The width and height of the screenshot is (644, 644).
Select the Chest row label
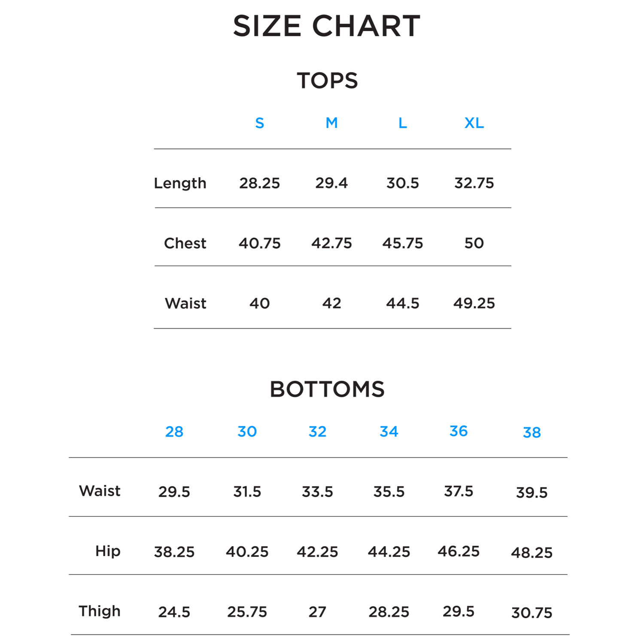pos(185,243)
